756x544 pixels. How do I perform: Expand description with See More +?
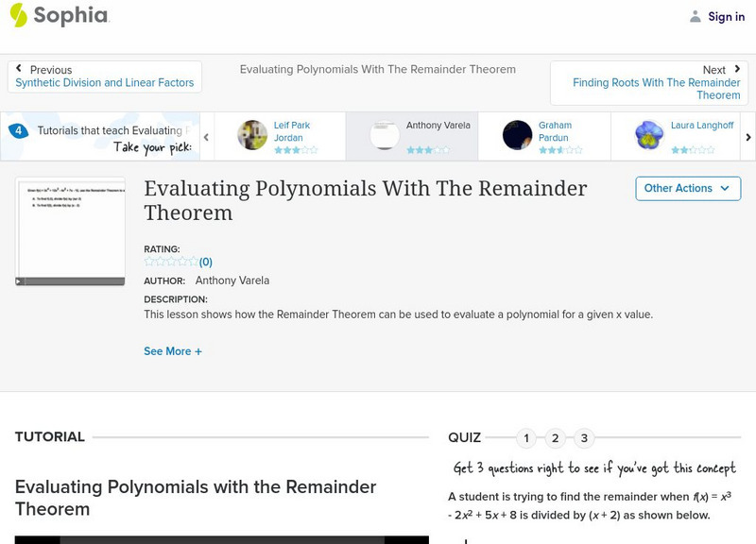click(173, 351)
